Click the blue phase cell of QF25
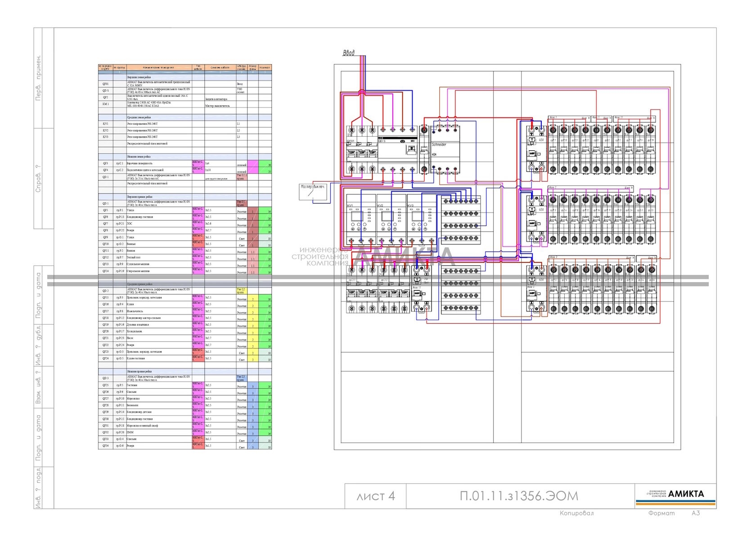 pyautogui.click(x=253, y=386)
